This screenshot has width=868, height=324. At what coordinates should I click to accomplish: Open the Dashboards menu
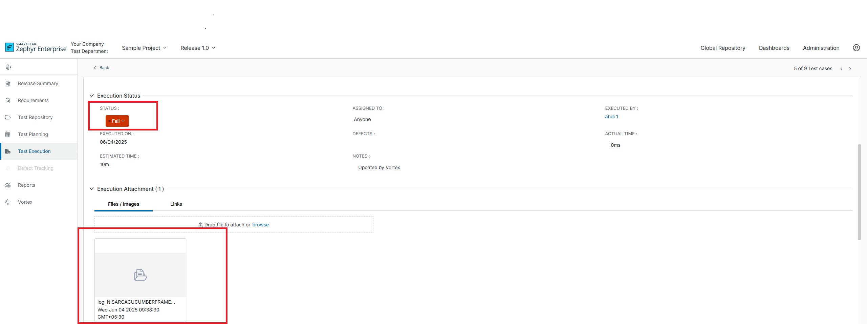pyautogui.click(x=774, y=47)
